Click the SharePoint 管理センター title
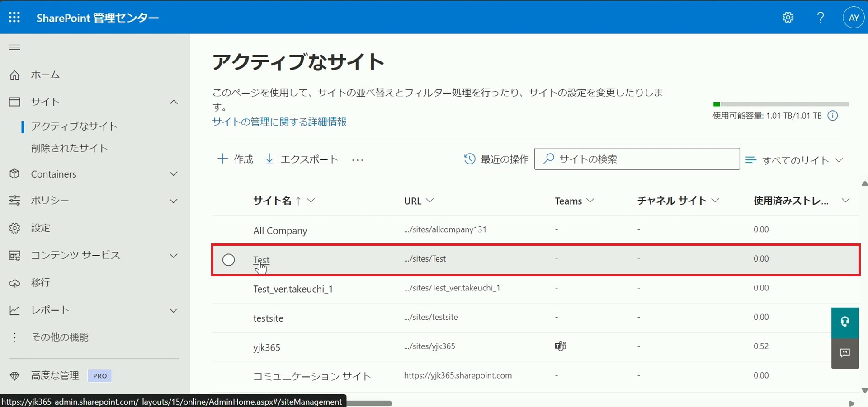 click(x=98, y=18)
